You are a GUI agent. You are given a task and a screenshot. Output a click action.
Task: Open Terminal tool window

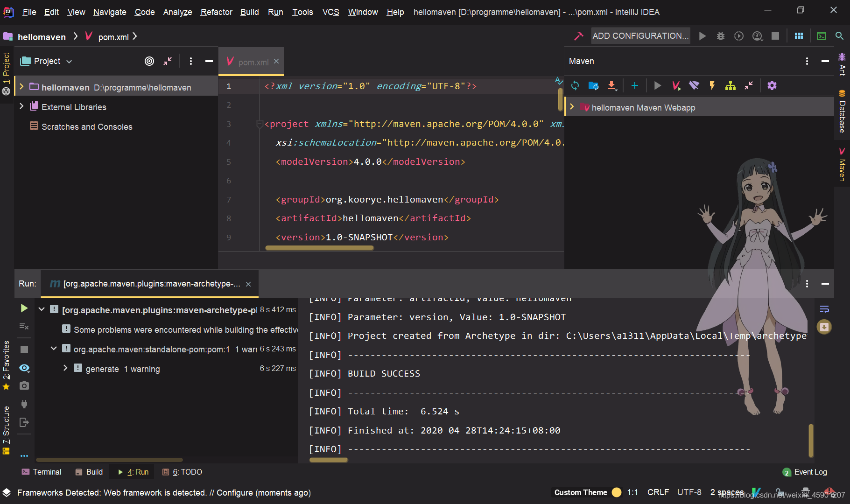(42, 472)
